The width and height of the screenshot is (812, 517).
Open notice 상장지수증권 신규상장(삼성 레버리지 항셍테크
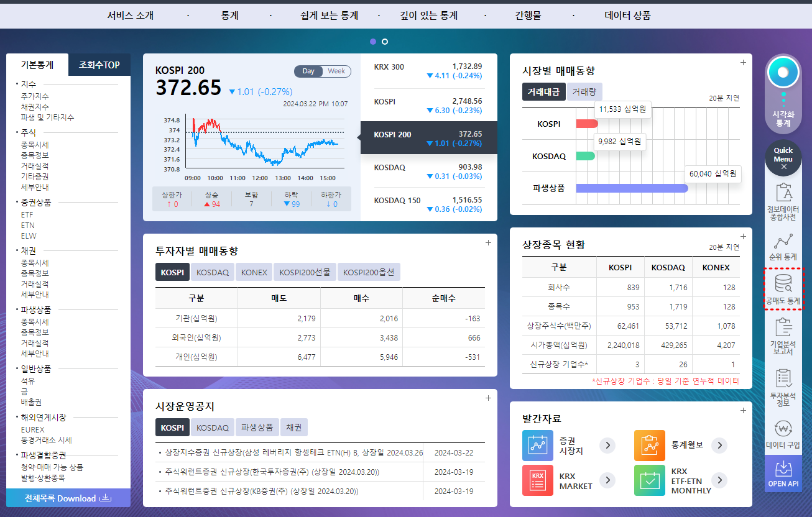[x=294, y=452]
